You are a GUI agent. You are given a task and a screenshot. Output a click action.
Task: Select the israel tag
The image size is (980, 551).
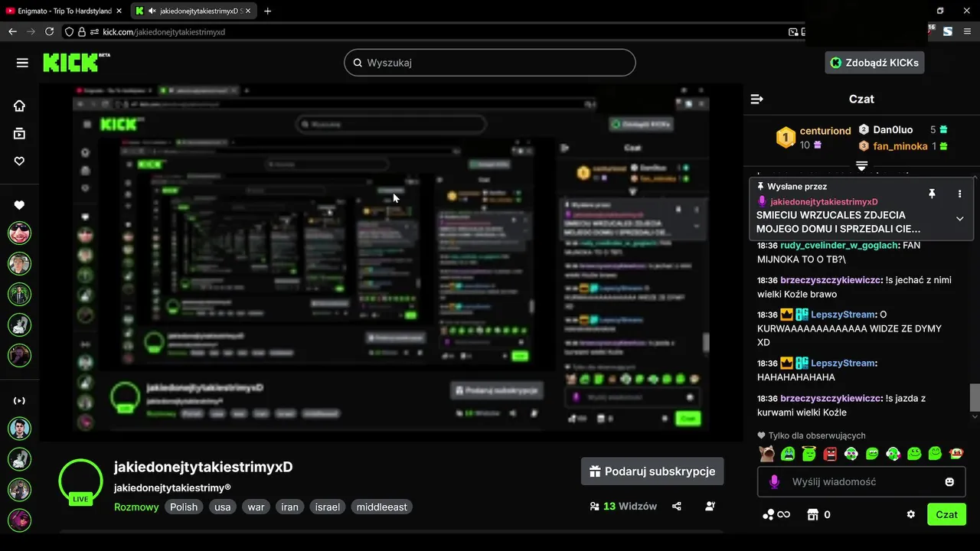[x=328, y=507]
